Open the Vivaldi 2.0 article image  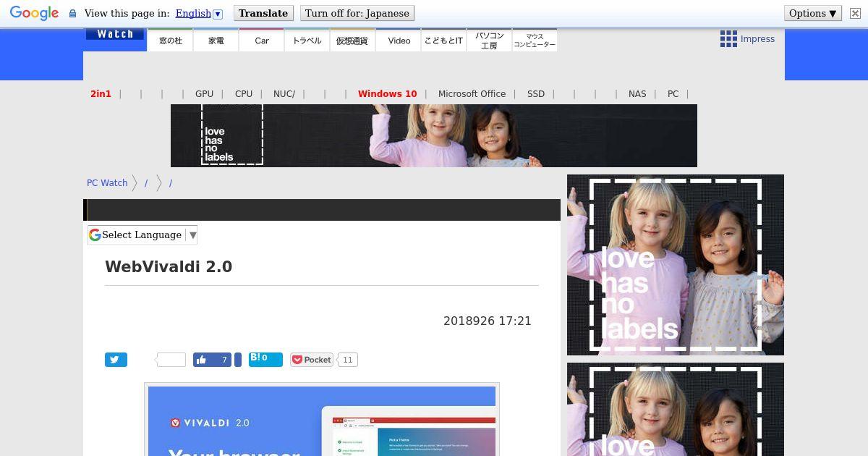322,421
